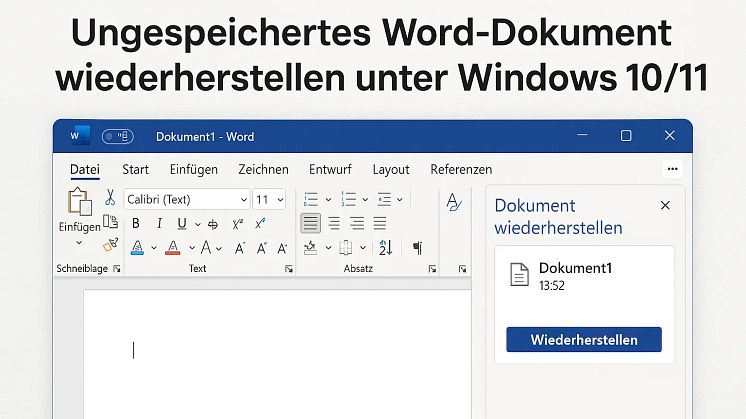Screen dimensions: 746x419
Task: Expand the underline style dropdown arrow
Action: (x=197, y=224)
